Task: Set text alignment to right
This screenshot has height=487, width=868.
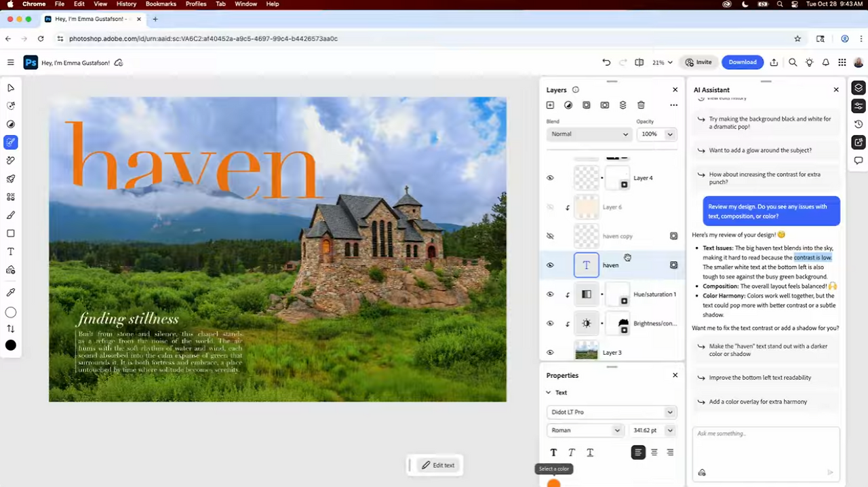Action: [x=670, y=452]
